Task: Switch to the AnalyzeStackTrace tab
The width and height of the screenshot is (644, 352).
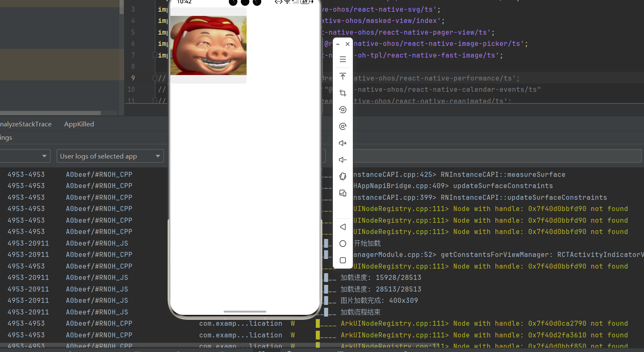Action: click(x=26, y=124)
